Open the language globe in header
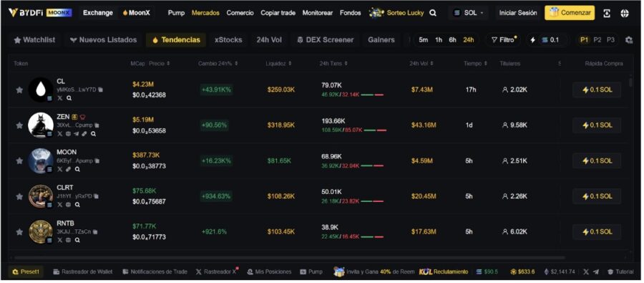644x283 pixels. pyautogui.click(x=625, y=13)
